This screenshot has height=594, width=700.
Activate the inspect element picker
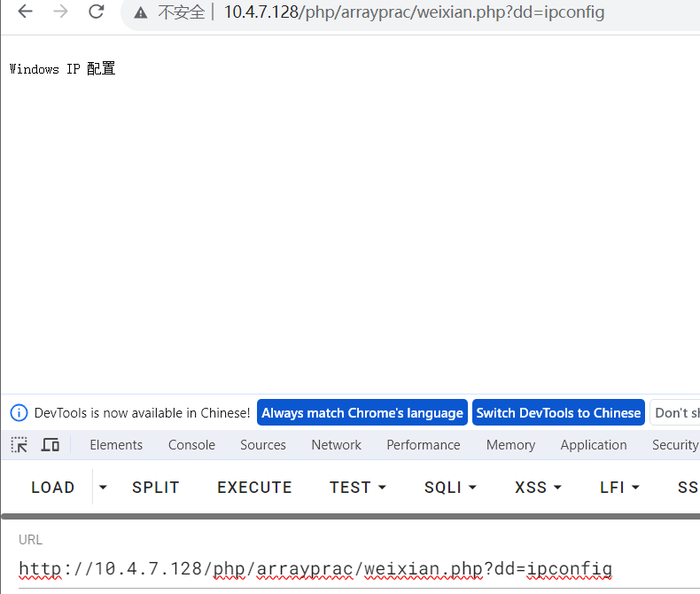point(19,445)
